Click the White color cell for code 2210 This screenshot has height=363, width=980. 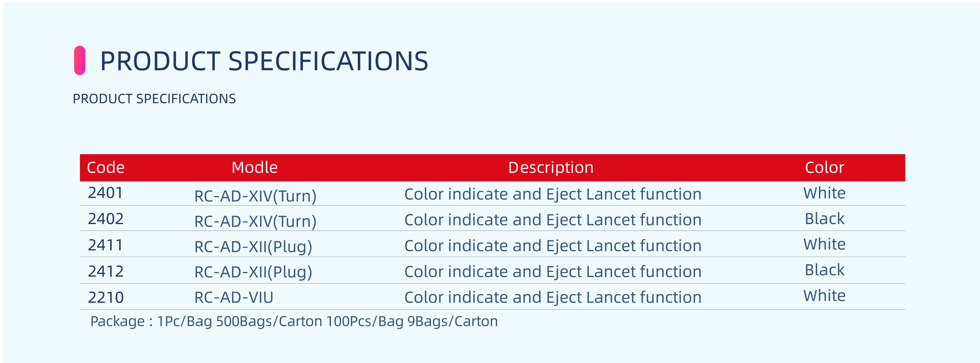pyautogui.click(x=824, y=296)
